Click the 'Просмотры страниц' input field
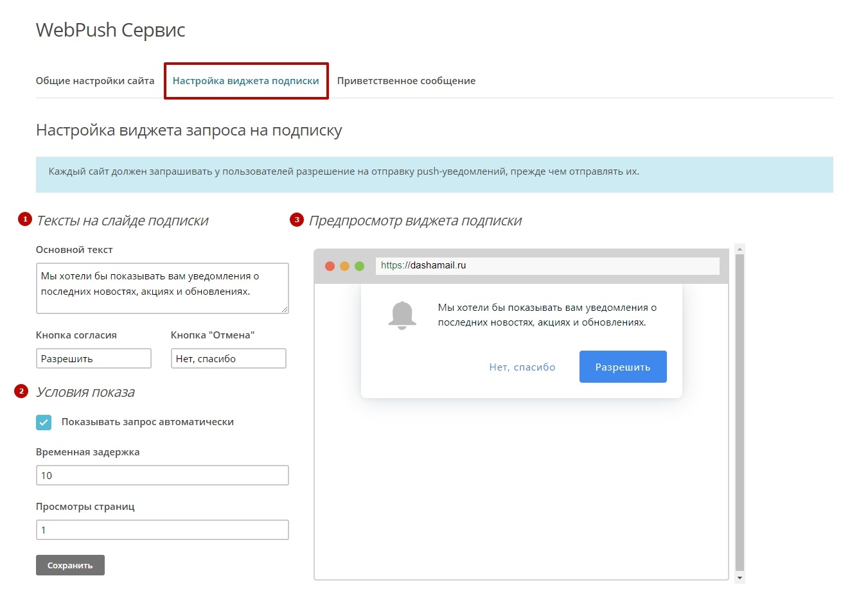This screenshot has width=868, height=612. pos(162,530)
